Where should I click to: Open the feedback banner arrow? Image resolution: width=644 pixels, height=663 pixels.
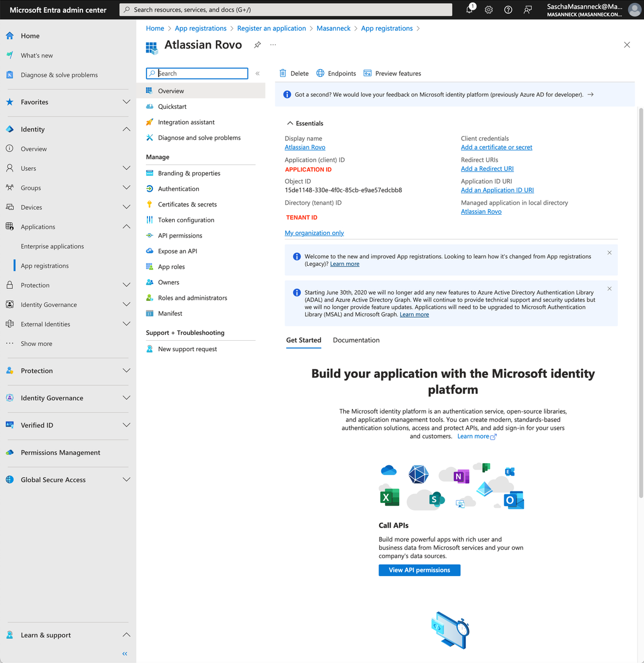590,94
